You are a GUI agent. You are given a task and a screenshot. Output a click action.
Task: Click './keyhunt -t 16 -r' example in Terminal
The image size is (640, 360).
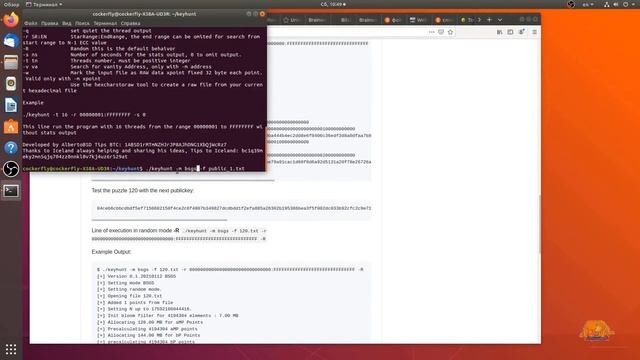(84, 115)
